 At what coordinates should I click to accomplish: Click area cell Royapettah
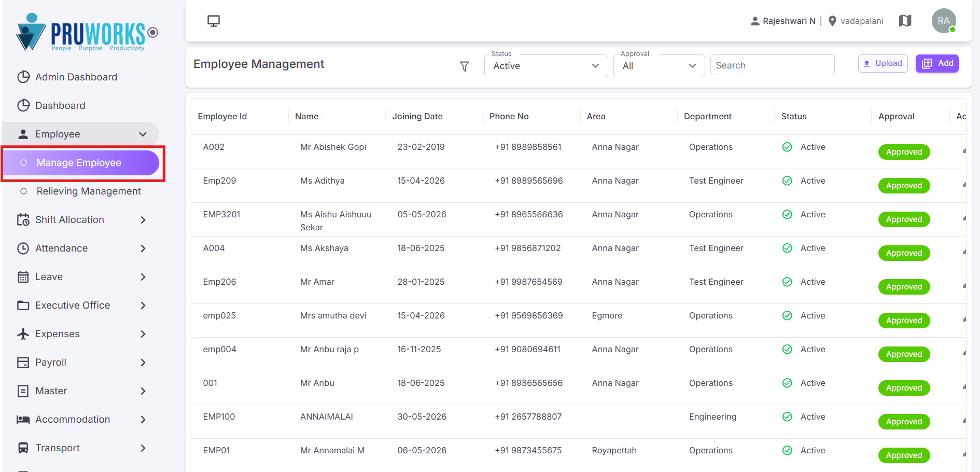pyautogui.click(x=614, y=450)
